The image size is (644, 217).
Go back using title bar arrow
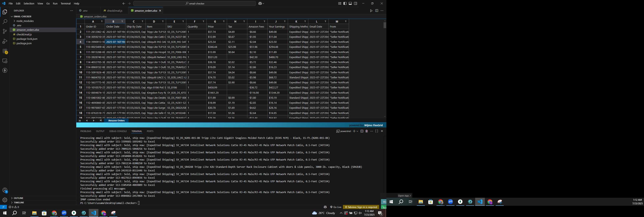124,3
